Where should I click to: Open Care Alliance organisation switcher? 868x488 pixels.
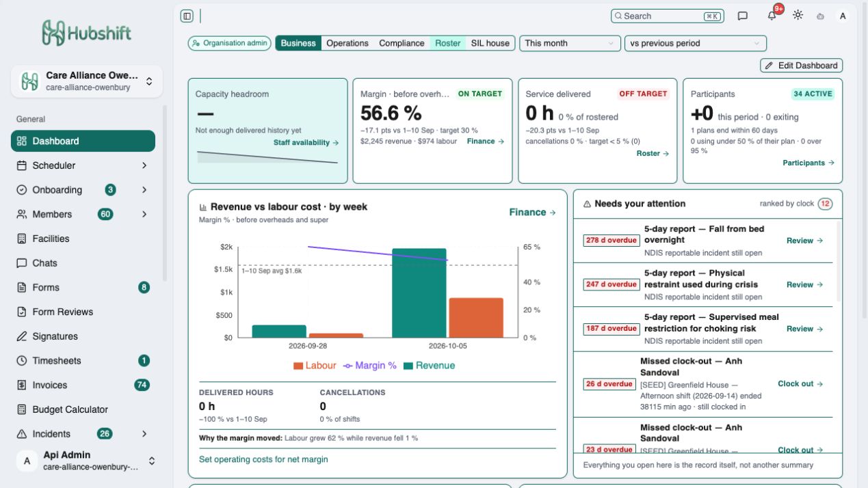click(x=87, y=81)
